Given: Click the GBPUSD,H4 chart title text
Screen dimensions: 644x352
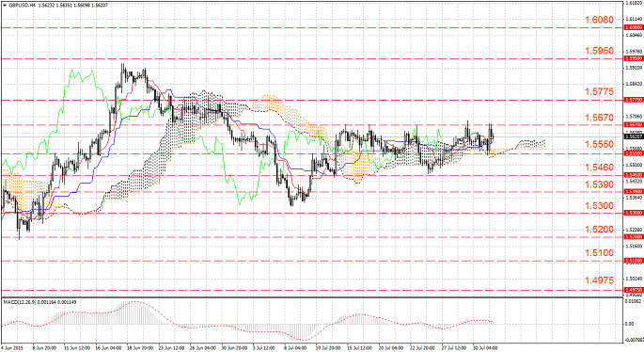Looking at the screenshot, I should coord(22,6).
